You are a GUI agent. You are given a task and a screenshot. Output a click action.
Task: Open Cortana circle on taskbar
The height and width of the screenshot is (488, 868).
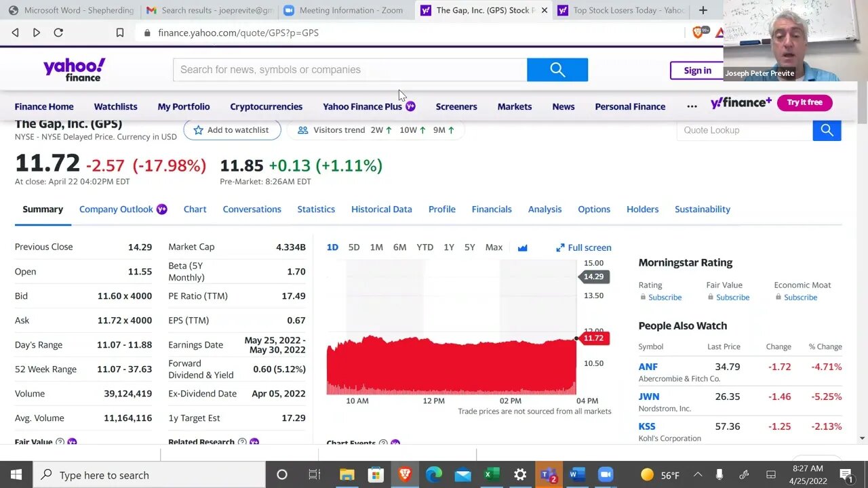coord(282,475)
